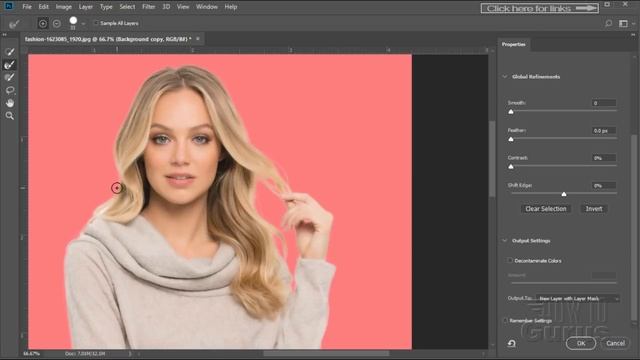The width and height of the screenshot is (640, 360).
Task: Enable Sample All Layers checkbox
Action: click(96, 23)
